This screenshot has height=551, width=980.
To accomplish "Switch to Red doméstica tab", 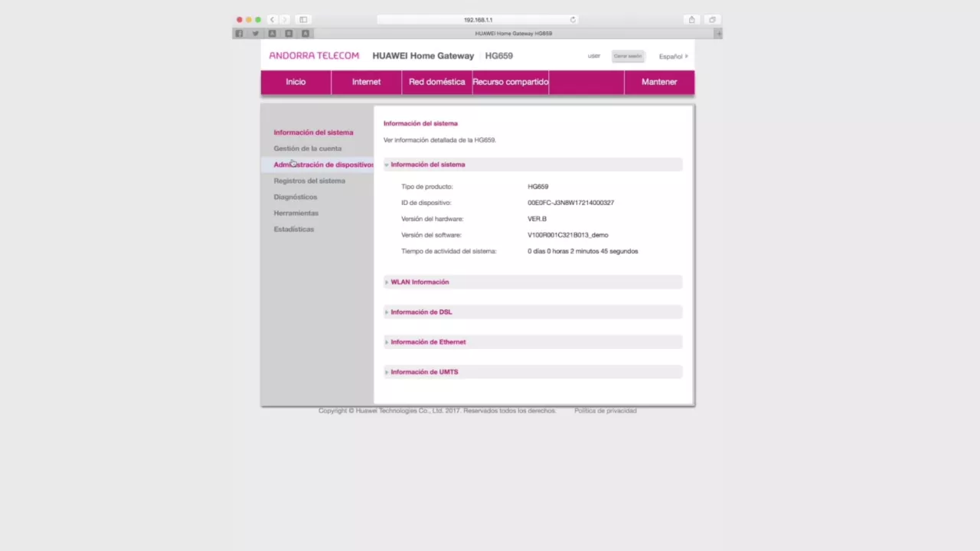I will coord(436,82).
